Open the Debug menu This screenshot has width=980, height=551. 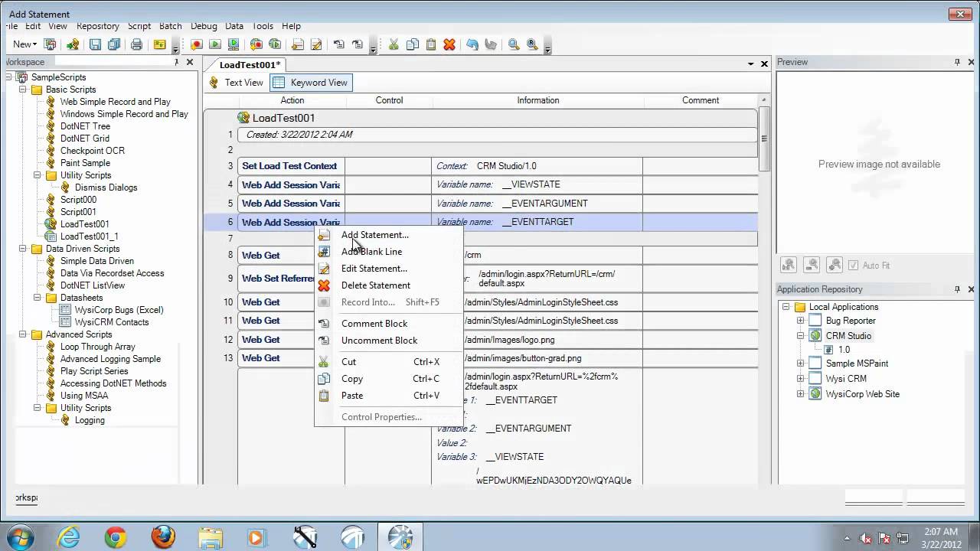coord(204,26)
